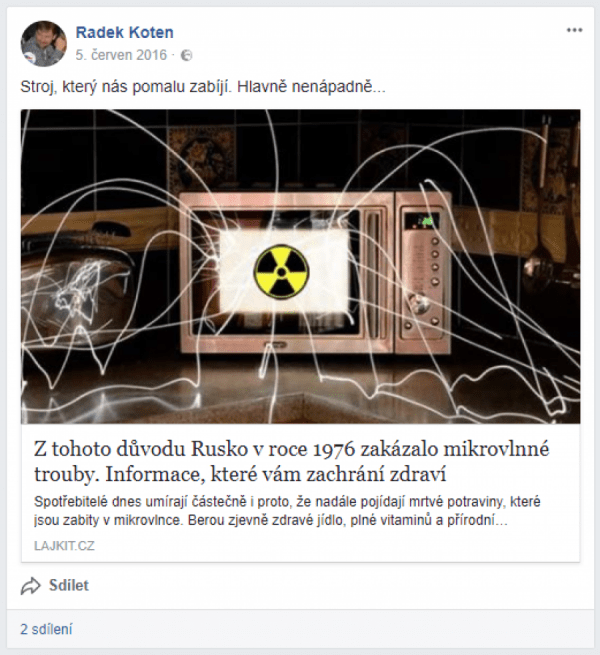Open the 2 sdílení shares list
Viewport: 600px width, 655px height.
coord(46,629)
